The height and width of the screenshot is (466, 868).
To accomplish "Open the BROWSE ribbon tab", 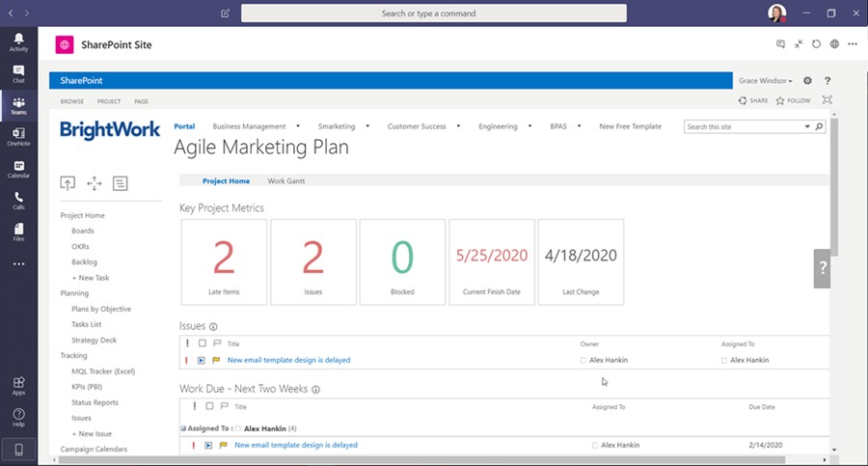I will tap(72, 101).
